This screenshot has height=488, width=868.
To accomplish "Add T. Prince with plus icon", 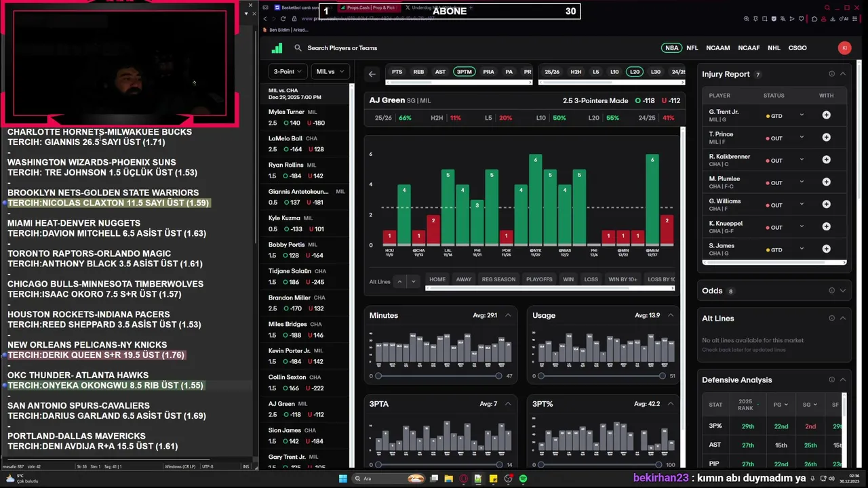I will coord(826,138).
